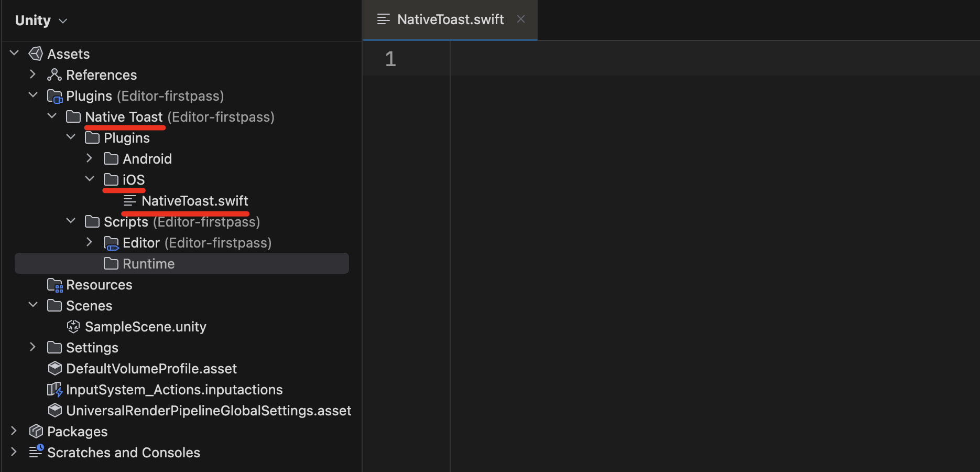Click the Packages node icon
980x472 pixels.
tap(36, 431)
